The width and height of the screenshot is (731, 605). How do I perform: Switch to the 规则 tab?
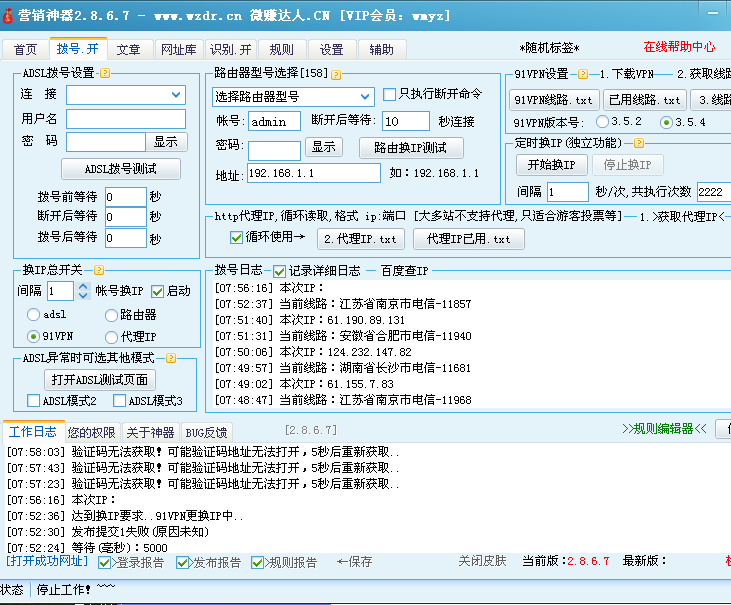(x=281, y=49)
